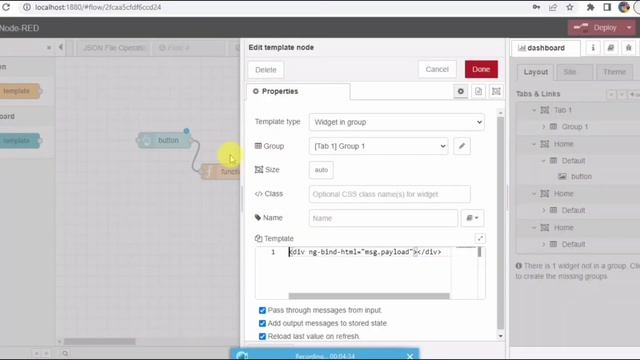Edit the selected group with pencil icon
640x360 pixels.
coord(462,146)
